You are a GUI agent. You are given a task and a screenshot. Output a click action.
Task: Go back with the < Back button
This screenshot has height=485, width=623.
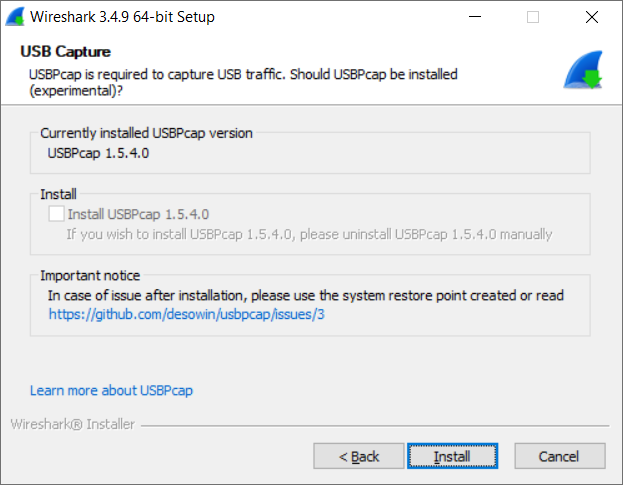click(x=359, y=456)
